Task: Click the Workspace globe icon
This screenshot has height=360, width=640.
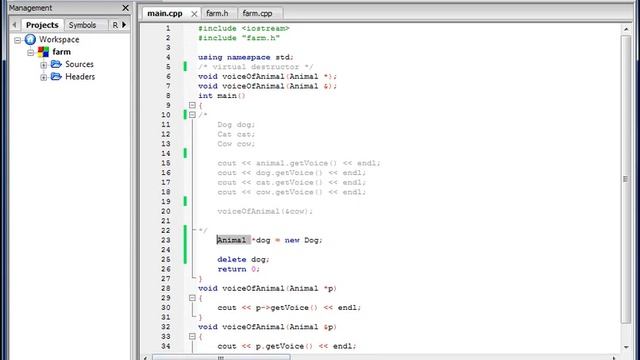Action: [30, 40]
